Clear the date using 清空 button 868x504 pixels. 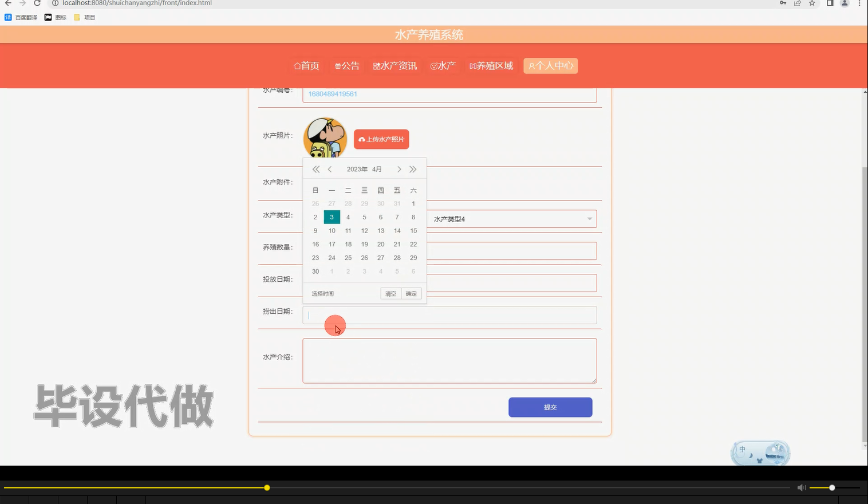pyautogui.click(x=390, y=293)
